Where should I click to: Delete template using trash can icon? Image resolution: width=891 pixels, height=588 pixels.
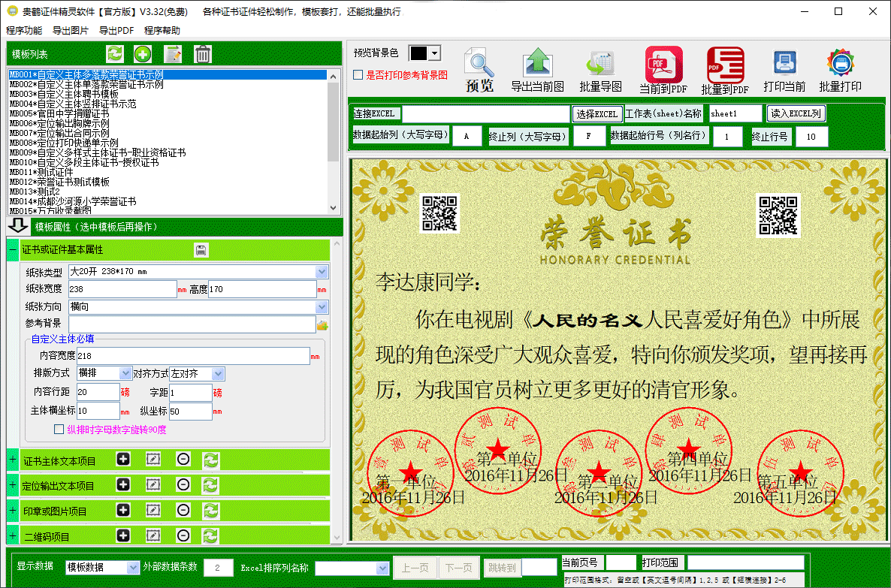point(203,54)
